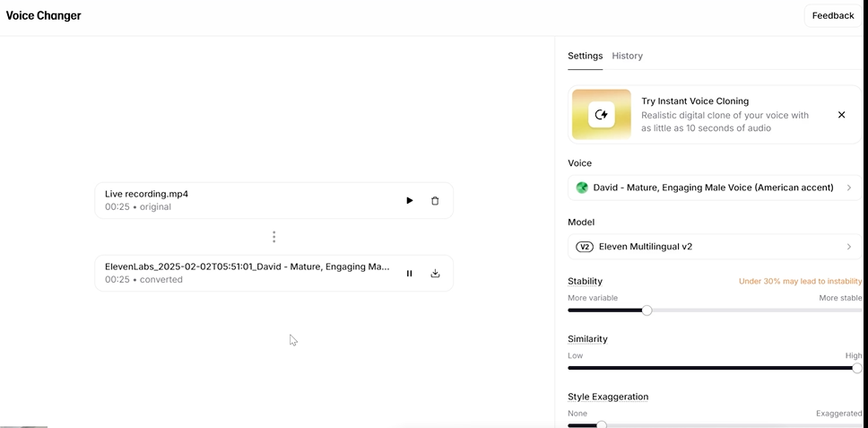This screenshot has height=428, width=868.
Task: Click the V2 model badge icon
Action: [x=584, y=247]
